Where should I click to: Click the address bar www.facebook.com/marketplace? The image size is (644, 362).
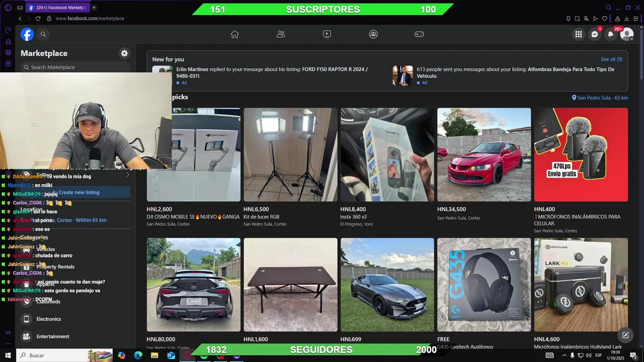tap(90, 19)
